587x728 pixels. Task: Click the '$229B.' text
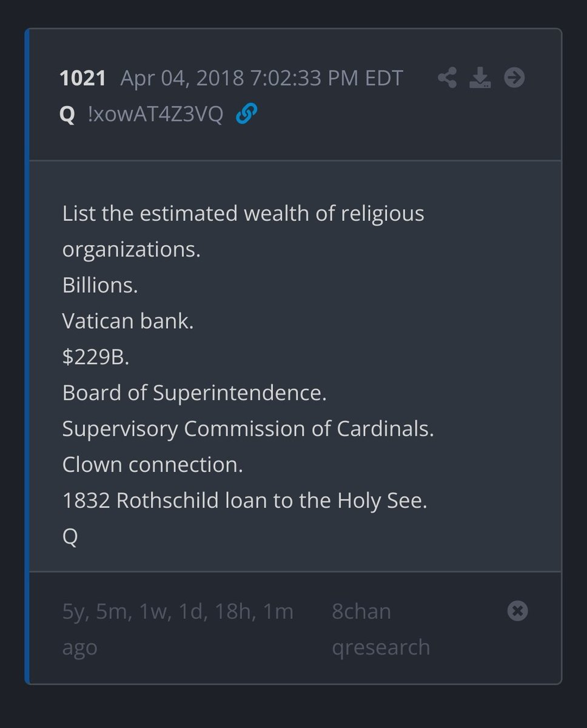point(96,357)
